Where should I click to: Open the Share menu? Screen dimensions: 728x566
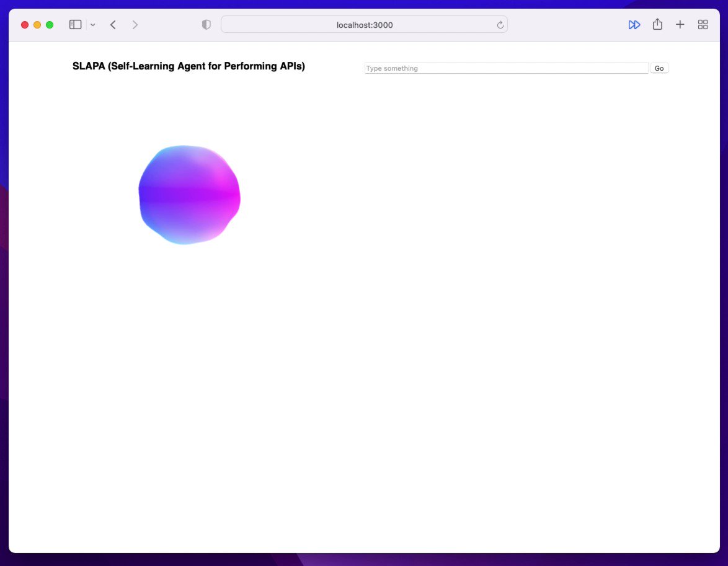pyautogui.click(x=657, y=24)
